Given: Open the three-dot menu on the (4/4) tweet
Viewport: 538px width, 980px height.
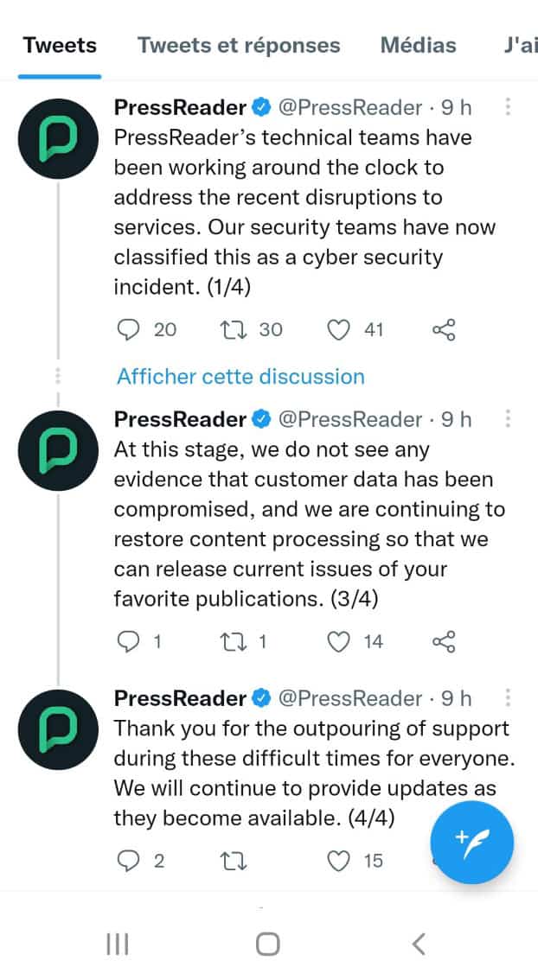Looking at the screenshot, I should click(508, 697).
